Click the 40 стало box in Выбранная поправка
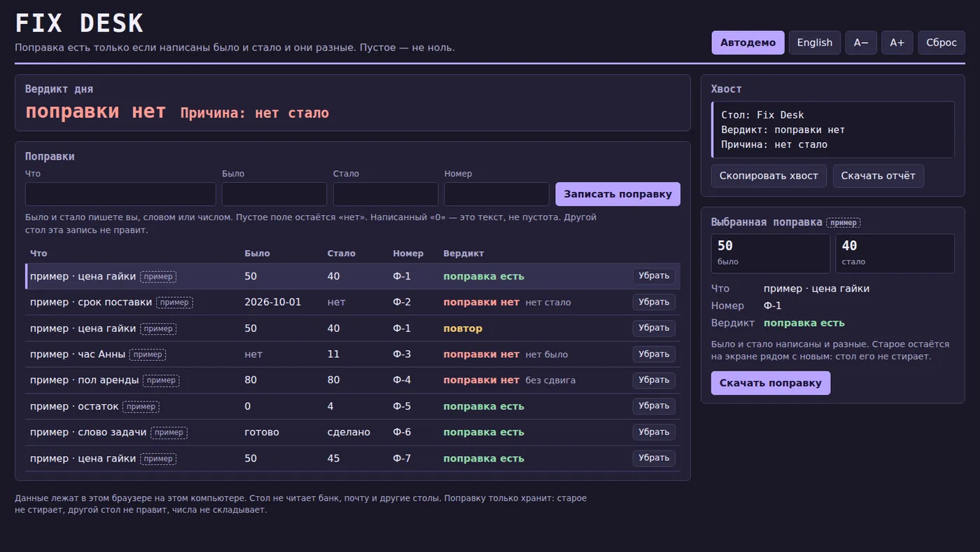Screen dimensions: 980x552 895,254
